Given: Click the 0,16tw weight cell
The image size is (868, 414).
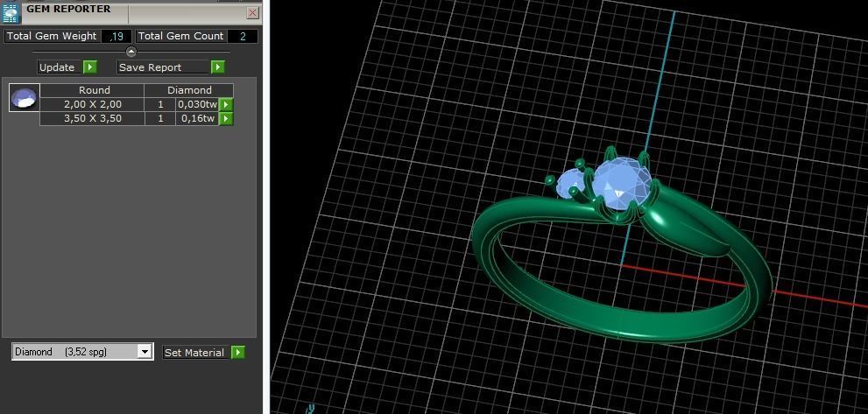Looking at the screenshot, I should [197, 118].
